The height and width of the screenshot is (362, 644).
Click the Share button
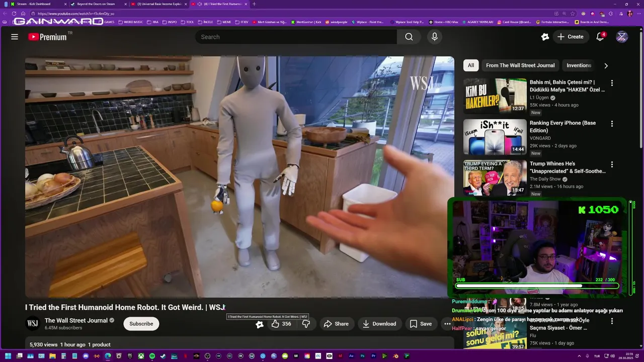(336, 324)
